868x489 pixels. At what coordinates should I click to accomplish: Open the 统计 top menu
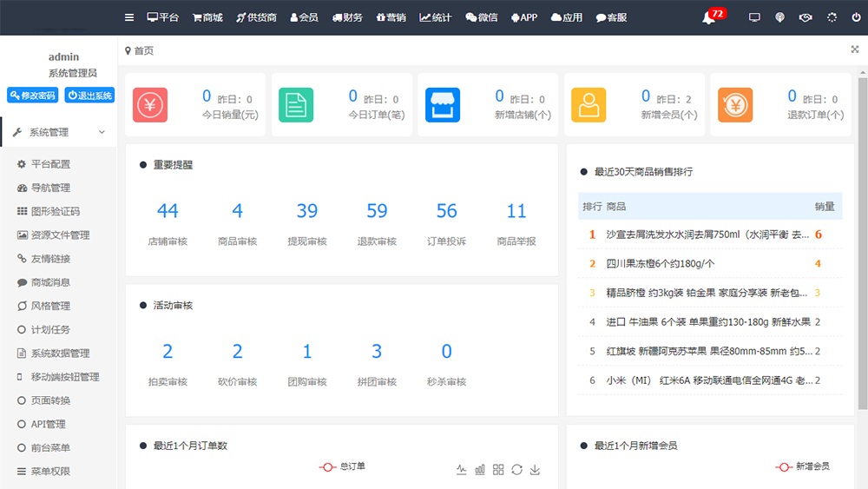click(435, 17)
